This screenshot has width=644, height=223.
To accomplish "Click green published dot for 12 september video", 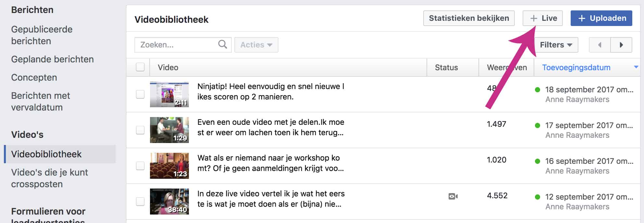I will (x=538, y=197).
